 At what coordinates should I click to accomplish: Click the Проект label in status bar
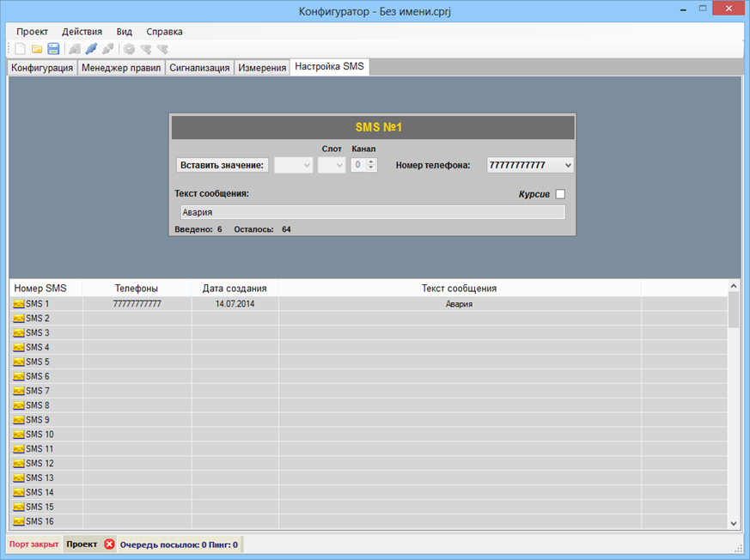click(82, 545)
